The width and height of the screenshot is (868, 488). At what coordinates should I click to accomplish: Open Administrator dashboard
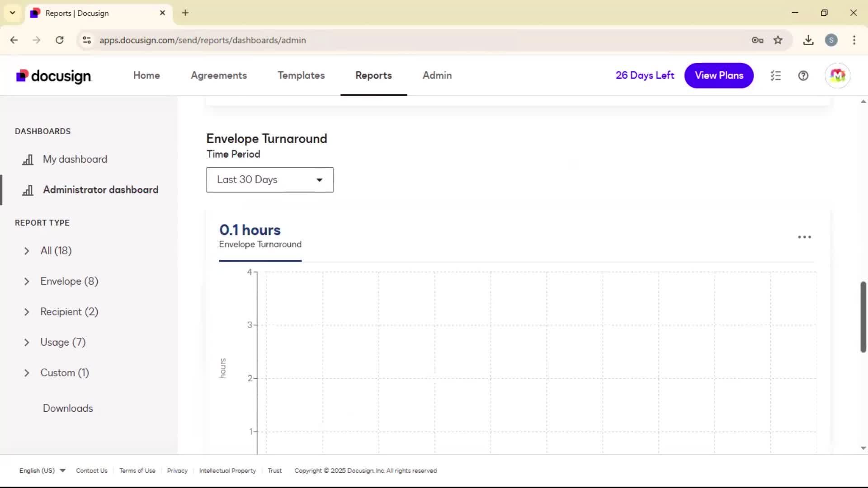101,190
